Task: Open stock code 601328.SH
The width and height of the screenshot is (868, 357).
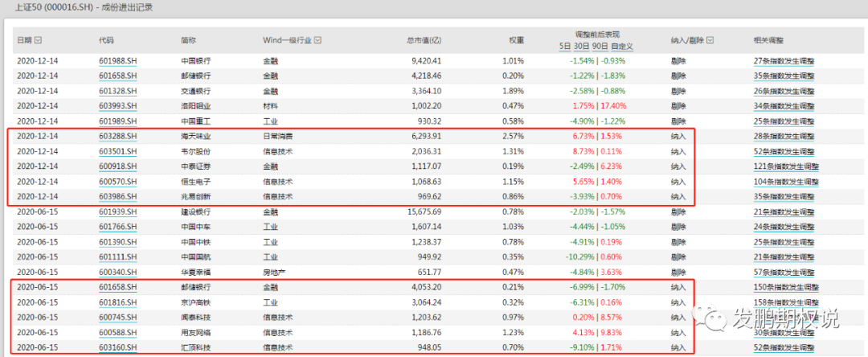Action: click(x=117, y=91)
